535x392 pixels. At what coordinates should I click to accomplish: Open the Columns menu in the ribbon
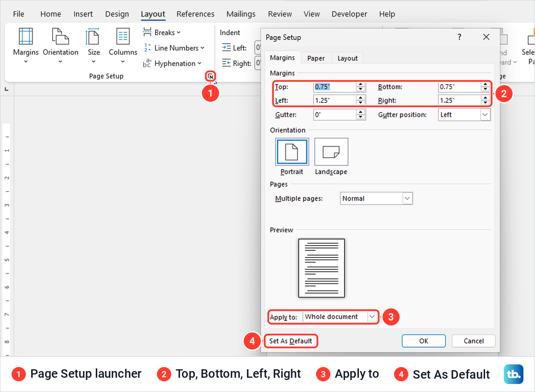[123, 45]
